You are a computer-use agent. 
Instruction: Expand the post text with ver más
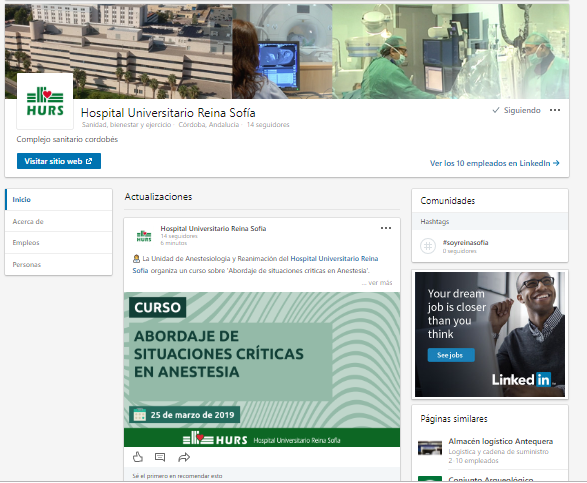click(x=377, y=283)
